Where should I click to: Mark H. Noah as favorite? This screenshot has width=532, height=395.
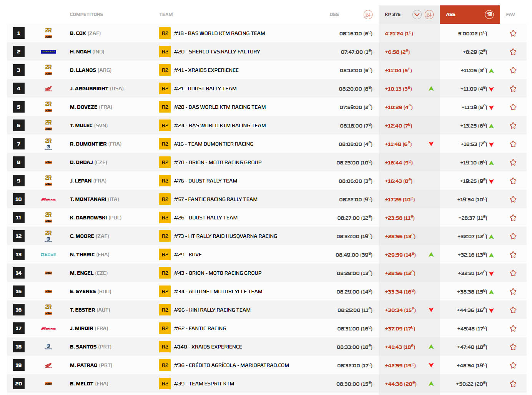tap(513, 52)
